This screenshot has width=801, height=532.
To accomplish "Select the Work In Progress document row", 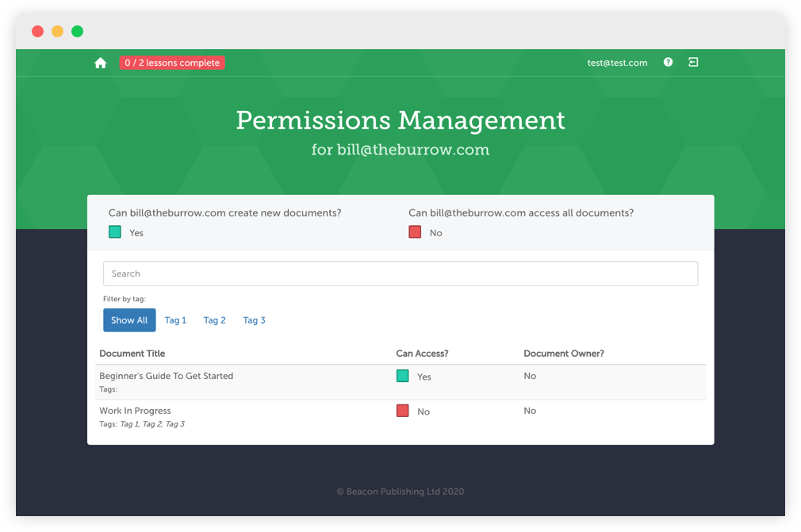I will tap(136, 411).
